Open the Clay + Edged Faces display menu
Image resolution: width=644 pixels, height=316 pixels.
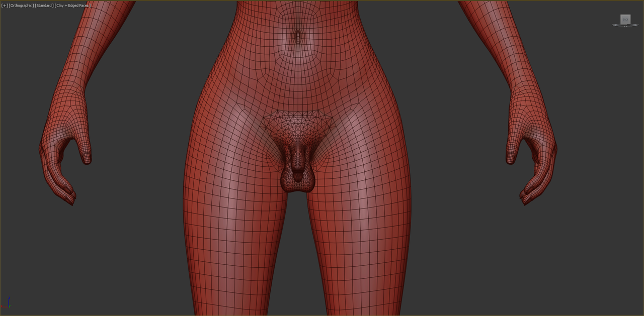coord(72,6)
